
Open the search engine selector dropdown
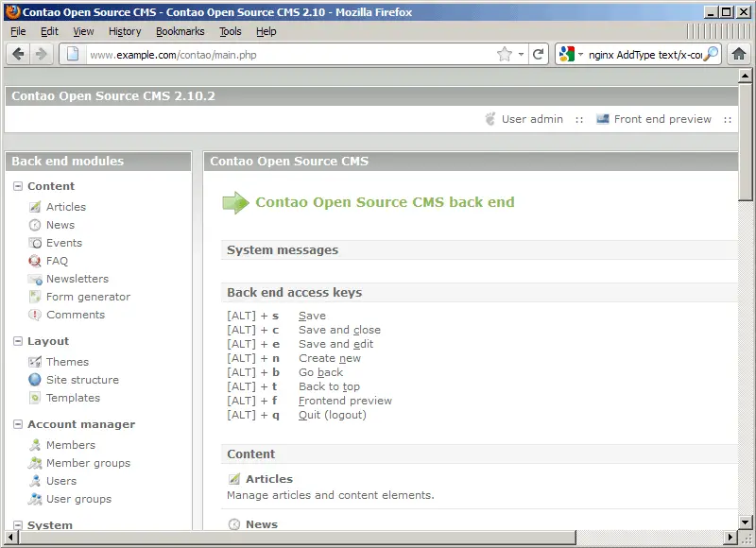tap(572, 54)
